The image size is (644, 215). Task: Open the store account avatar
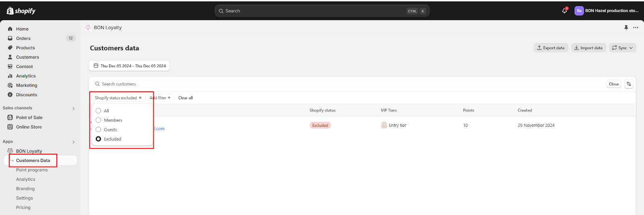pos(579,11)
